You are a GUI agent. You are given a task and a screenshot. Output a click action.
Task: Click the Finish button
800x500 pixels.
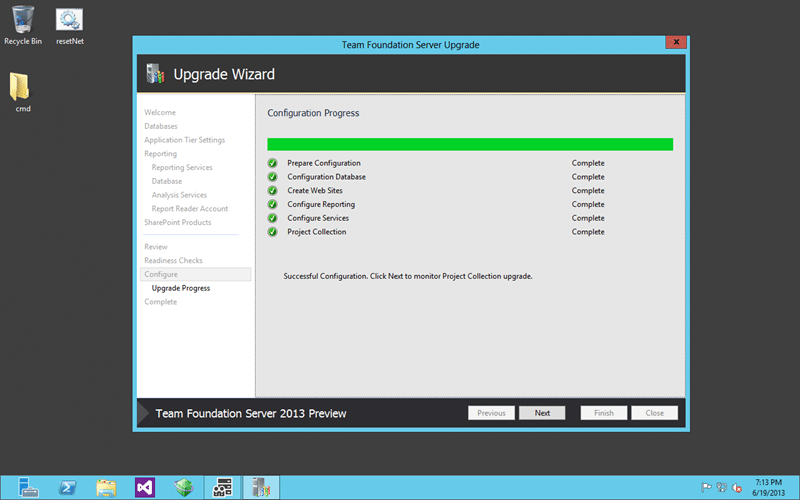[604, 413]
